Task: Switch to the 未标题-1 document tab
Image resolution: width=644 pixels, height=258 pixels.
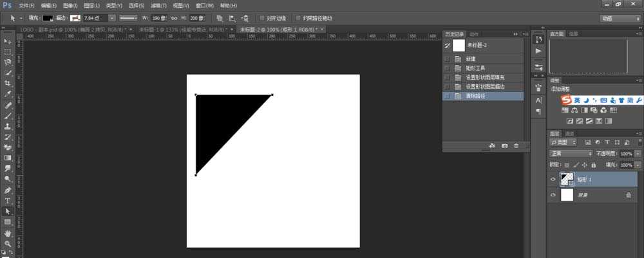Action: [183, 30]
